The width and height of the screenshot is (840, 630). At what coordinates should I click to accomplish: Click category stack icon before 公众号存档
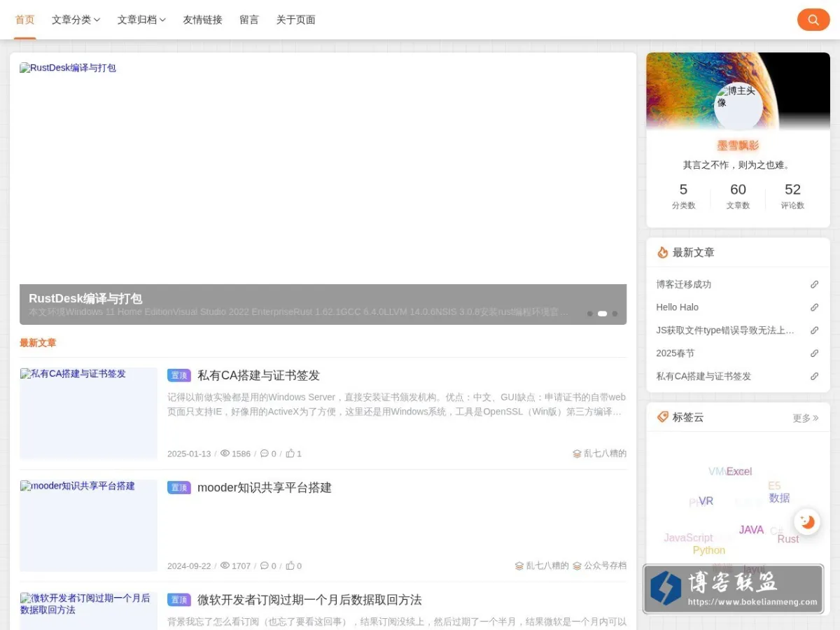point(577,566)
